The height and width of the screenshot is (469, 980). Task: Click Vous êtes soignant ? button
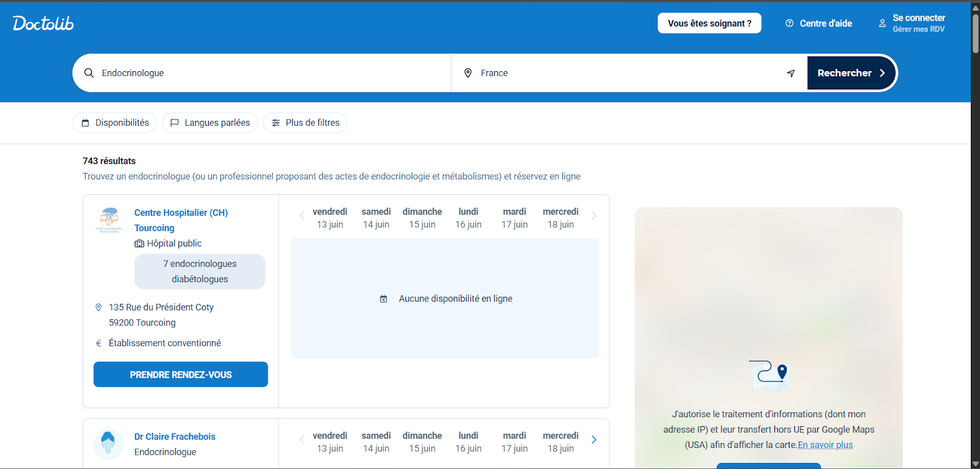coord(709,23)
